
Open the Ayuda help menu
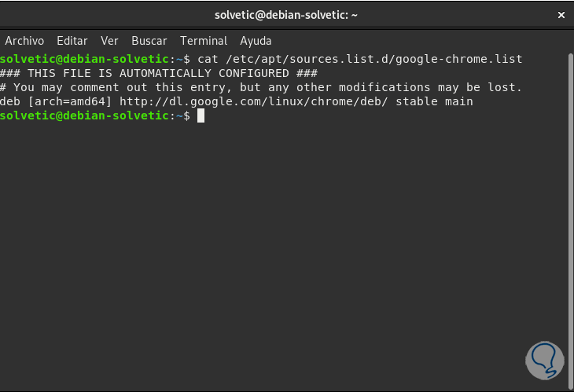coord(256,41)
